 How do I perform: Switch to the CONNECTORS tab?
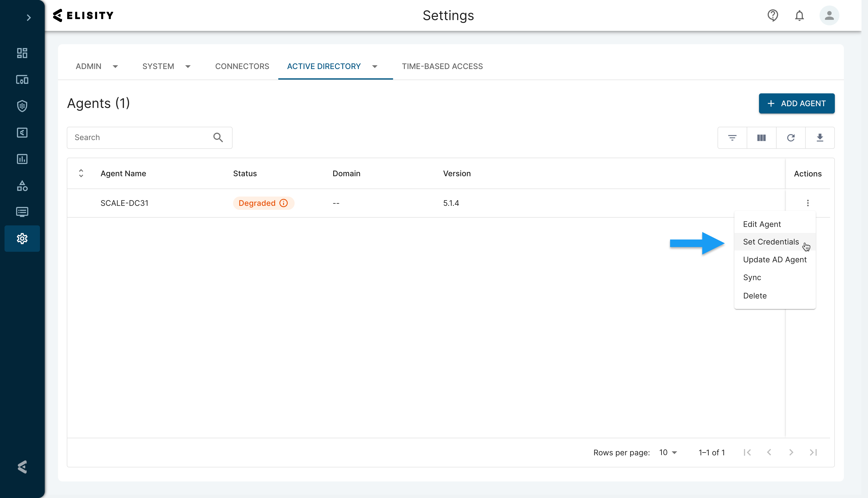242,66
